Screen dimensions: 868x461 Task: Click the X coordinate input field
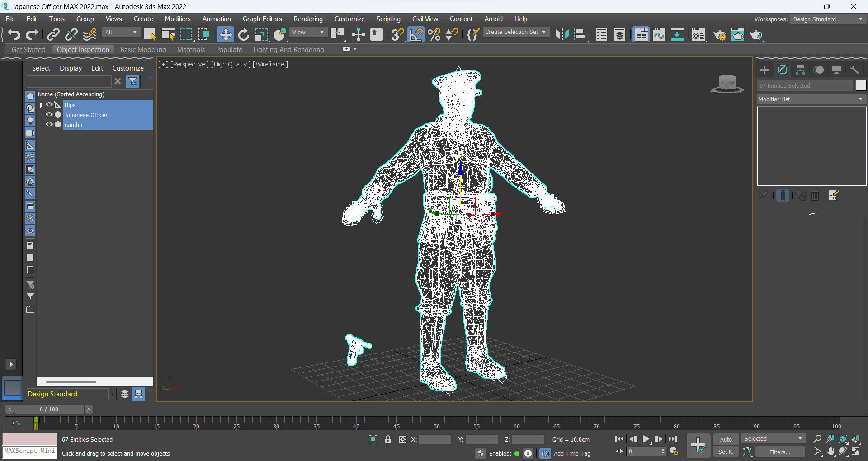click(435, 439)
